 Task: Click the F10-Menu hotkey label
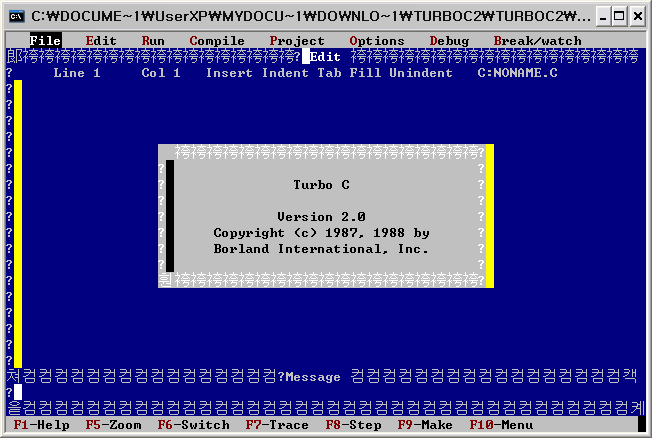pos(501,425)
